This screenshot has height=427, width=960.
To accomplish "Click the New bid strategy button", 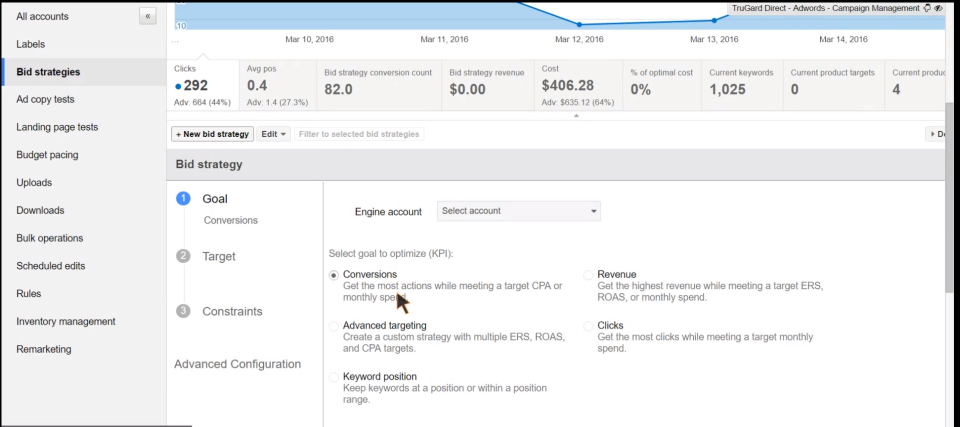I will click(x=212, y=134).
